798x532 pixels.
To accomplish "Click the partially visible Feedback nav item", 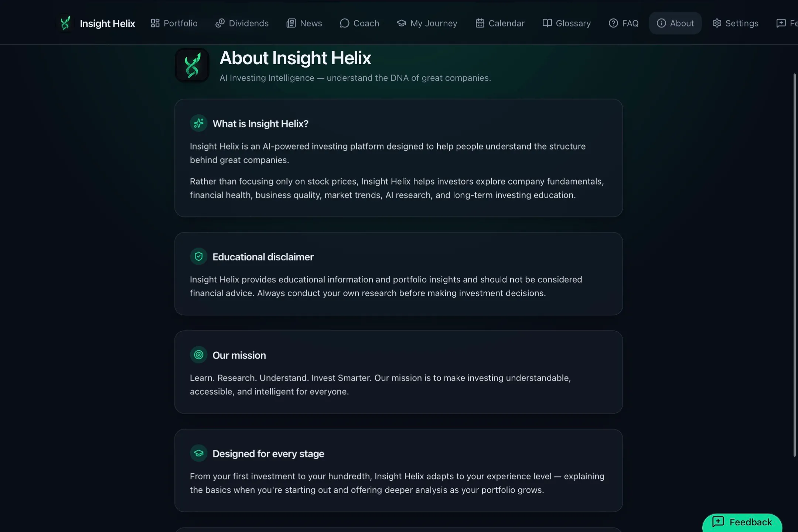I will 787,23.
